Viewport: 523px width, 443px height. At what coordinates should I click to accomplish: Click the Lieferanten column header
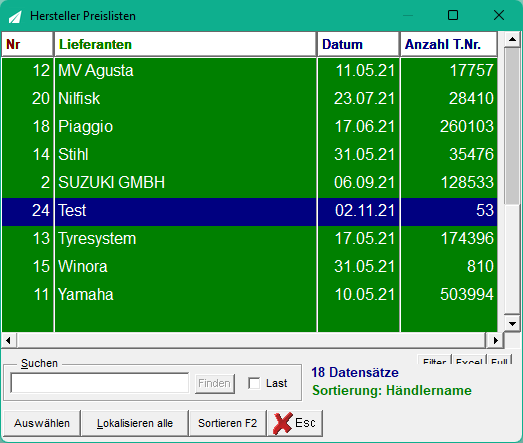(185, 44)
